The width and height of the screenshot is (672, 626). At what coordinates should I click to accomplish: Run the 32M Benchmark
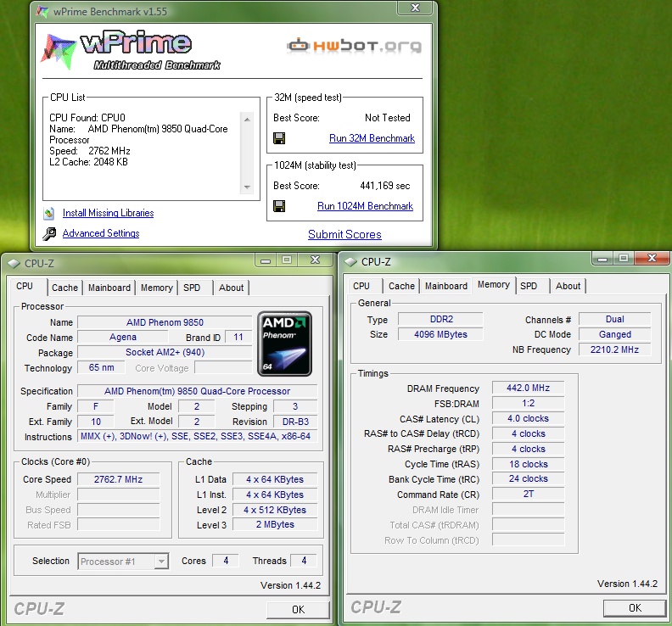tap(372, 138)
